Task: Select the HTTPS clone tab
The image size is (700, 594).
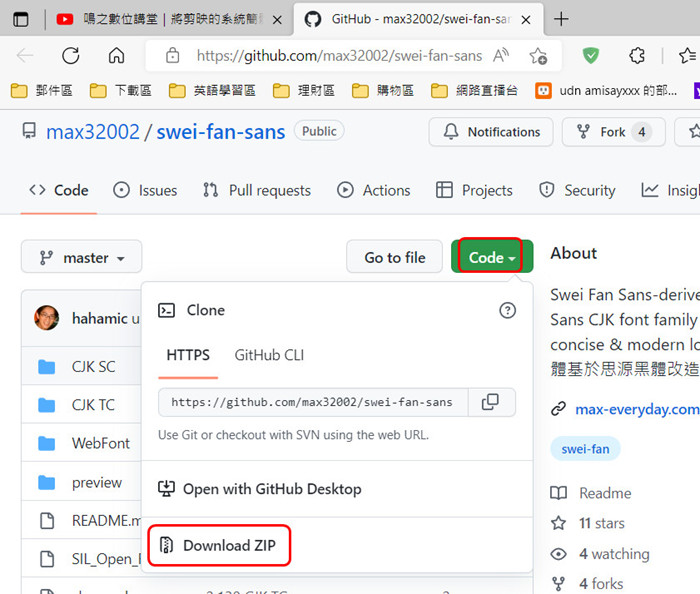Action: [x=188, y=355]
